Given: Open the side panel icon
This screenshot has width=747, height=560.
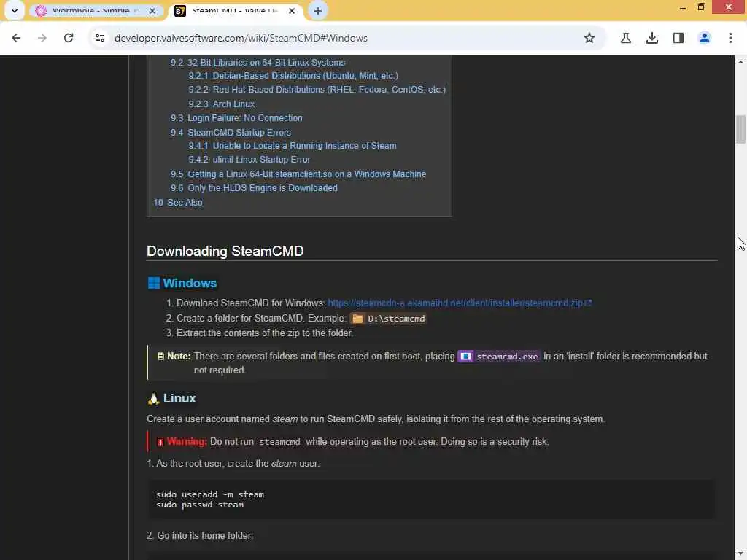Looking at the screenshot, I should point(678,38).
